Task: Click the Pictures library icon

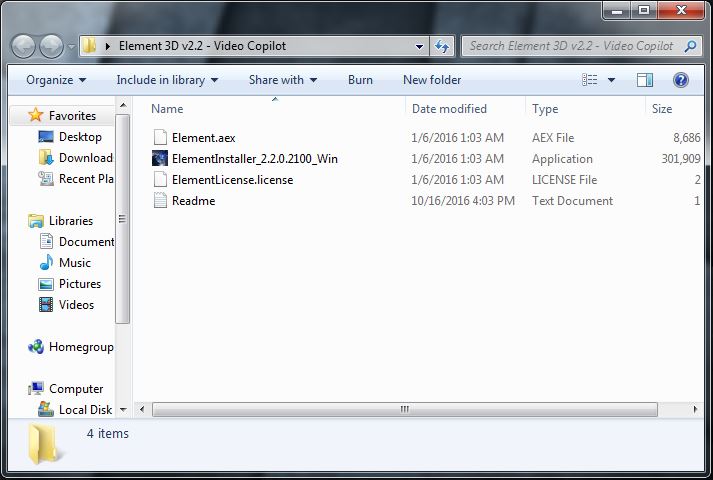Action: click(x=46, y=284)
